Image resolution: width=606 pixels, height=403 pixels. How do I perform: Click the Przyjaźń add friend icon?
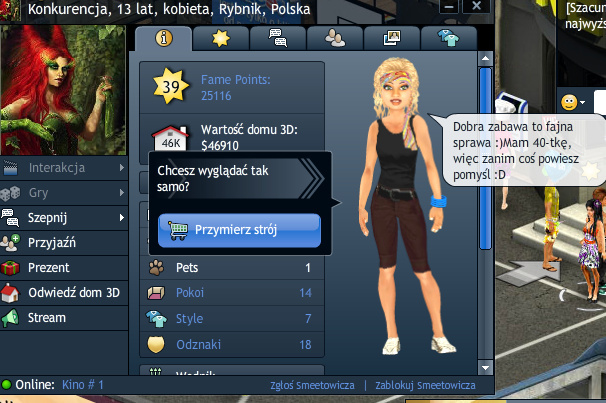pyautogui.click(x=10, y=243)
